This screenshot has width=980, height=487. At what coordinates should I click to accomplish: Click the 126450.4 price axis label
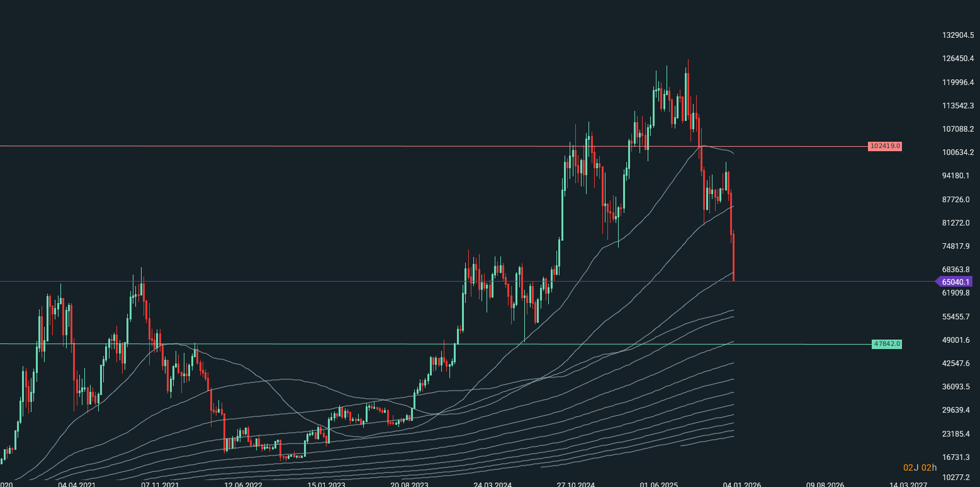tap(958, 59)
